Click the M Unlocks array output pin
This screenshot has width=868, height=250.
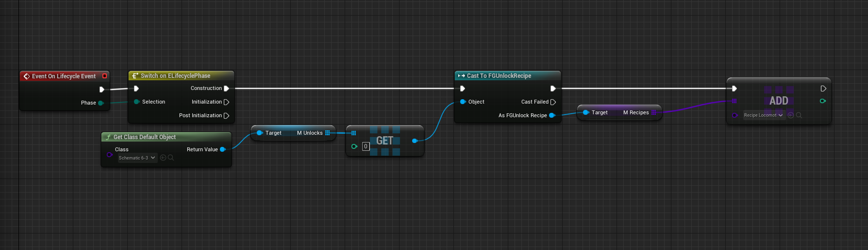click(328, 133)
